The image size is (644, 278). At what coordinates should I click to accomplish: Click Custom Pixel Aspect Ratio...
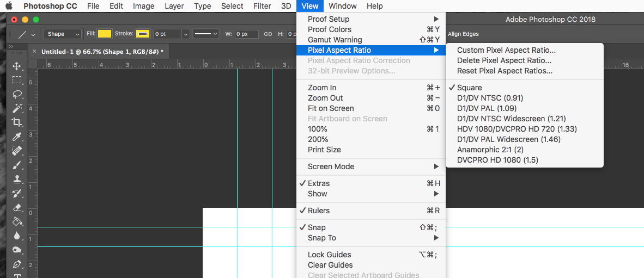pyautogui.click(x=525, y=50)
